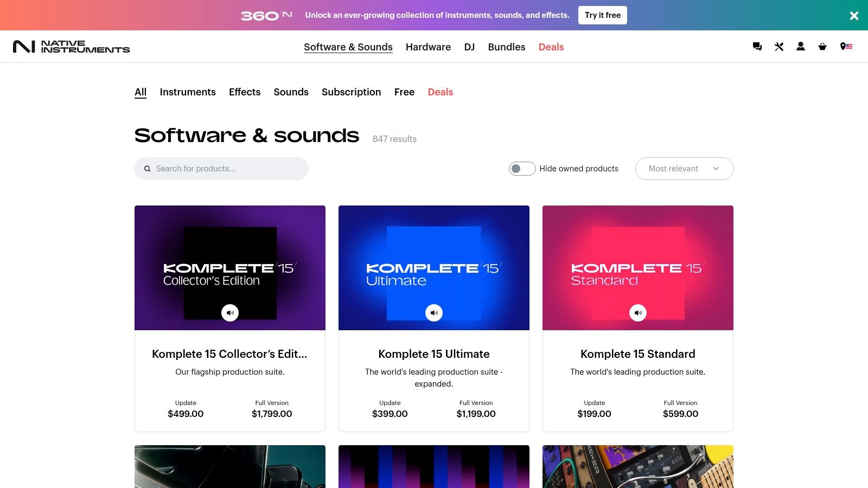Play audio preview for Komplete 15 Ultimate
Viewport: 868px width, 488px height.
click(x=434, y=313)
